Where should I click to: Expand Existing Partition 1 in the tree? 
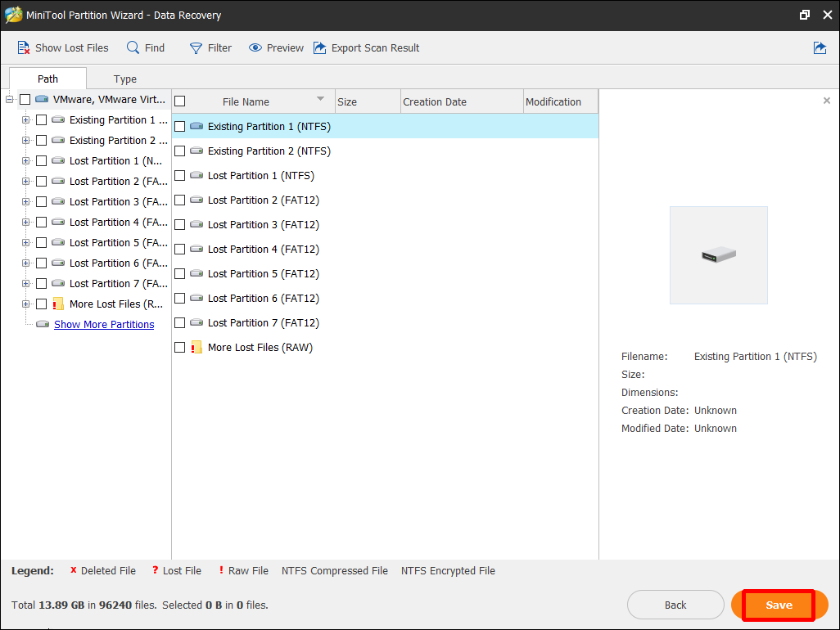[25, 120]
